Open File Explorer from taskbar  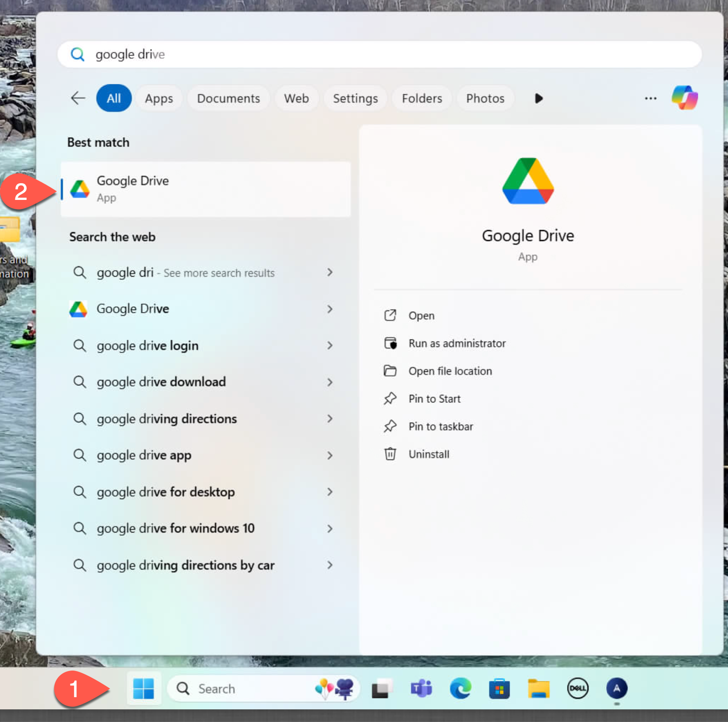click(x=539, y=689)
